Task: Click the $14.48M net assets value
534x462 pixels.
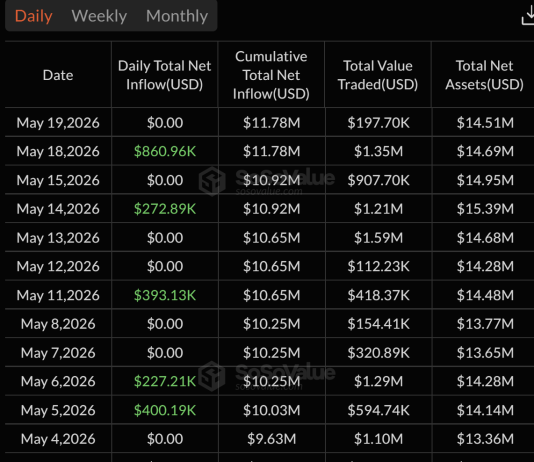Action: point(485,295)
